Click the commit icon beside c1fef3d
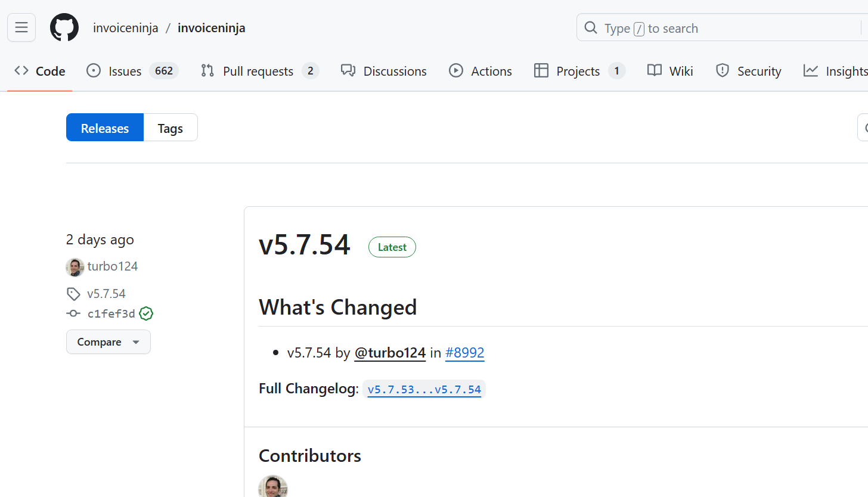 point(73,313)
